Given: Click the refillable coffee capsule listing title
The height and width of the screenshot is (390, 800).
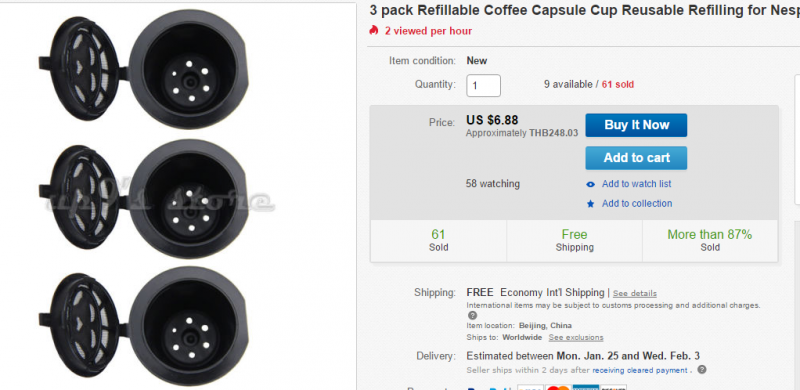Looking at the screenshot, I should (x=585, y=10).
